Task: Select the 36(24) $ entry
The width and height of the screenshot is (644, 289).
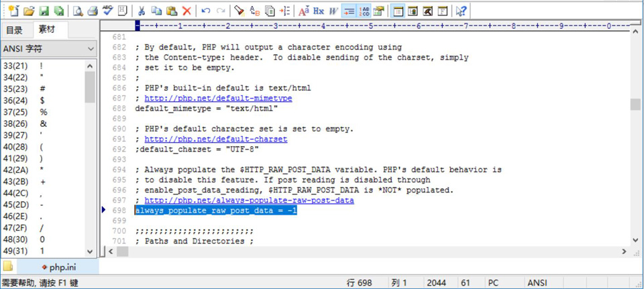Action: (x=43, y=100)
